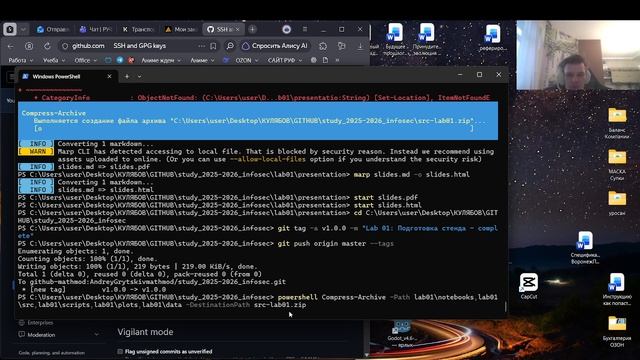Tick Flag unsigned commits as unverified checkbox
This screenshot has height=360, width=640.
pyautogui.click(x=120, y=351)
